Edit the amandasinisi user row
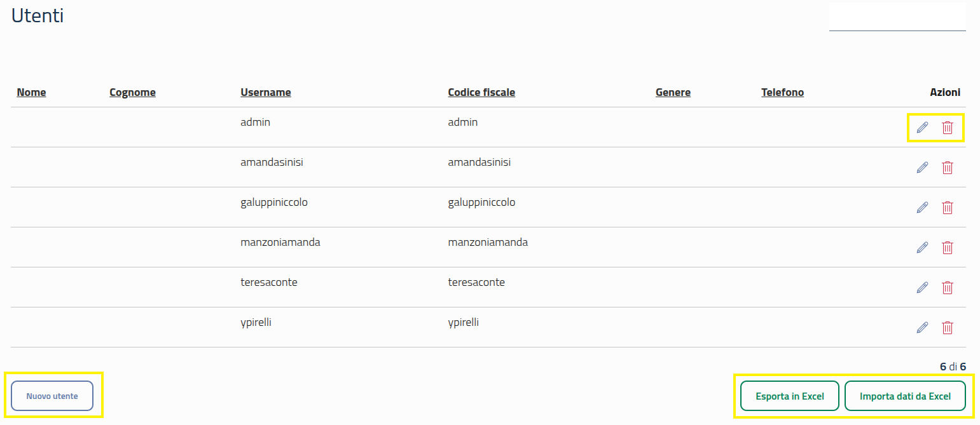This screenshot has width=980, height=425. 922,168
